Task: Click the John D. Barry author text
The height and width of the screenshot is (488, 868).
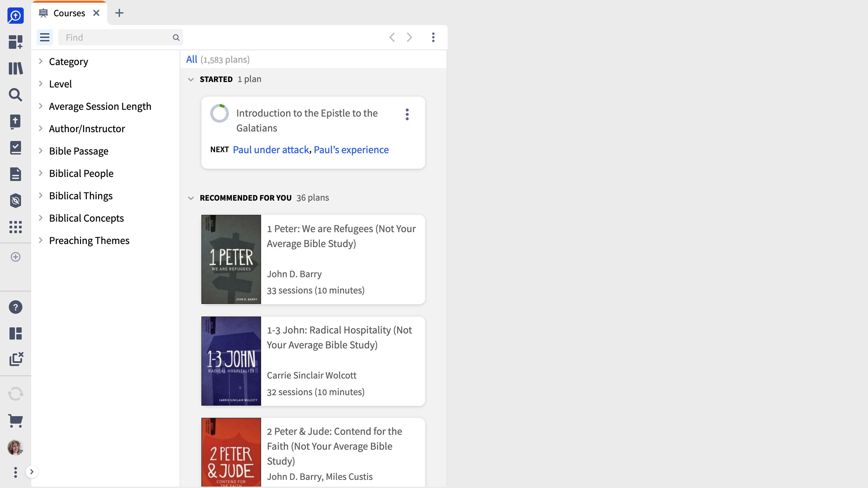Action: tap(294, 274)
